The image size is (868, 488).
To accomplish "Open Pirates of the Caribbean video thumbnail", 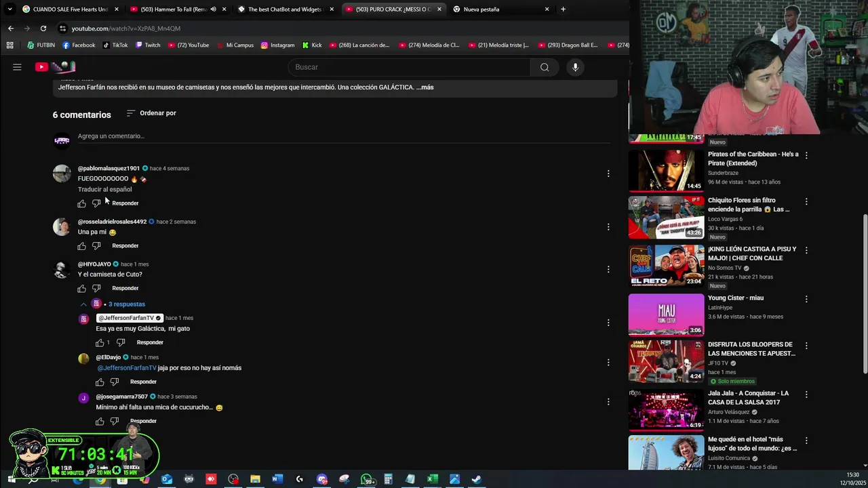I will pyautogui.click(x=666, y=170).
